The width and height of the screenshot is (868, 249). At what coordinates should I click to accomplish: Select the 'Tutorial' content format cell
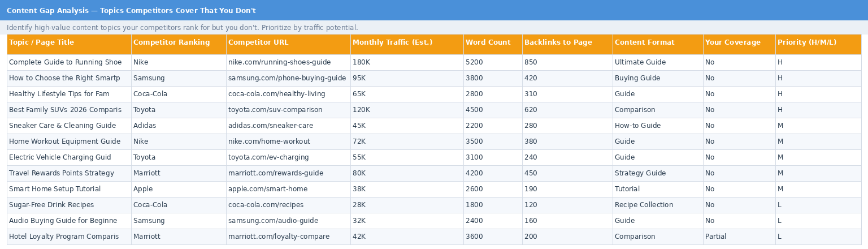[x=658, y=189]
